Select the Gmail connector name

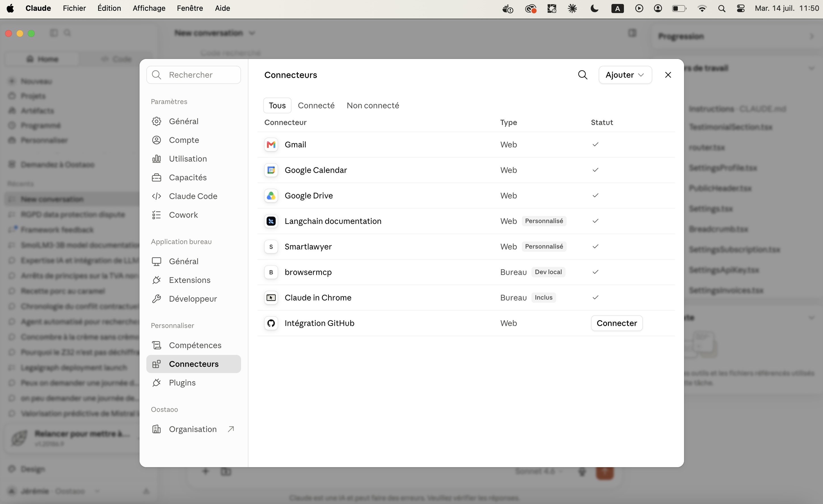[x=295, y=145]
